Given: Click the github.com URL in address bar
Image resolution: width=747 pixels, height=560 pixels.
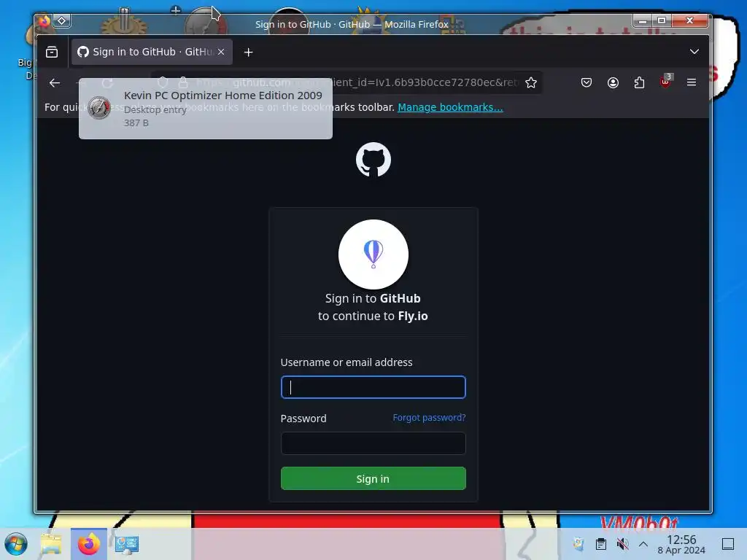Looking at the screenshot, I should 356,82.
